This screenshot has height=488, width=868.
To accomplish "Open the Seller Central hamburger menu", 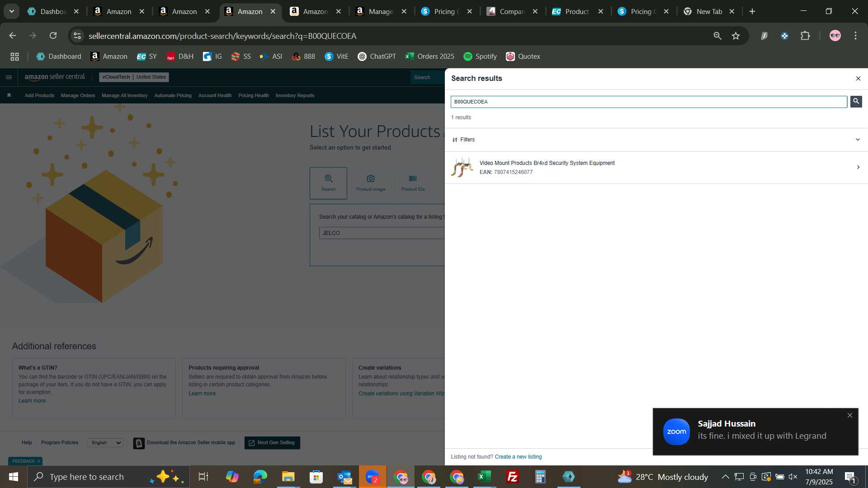I will tap(9, 77).
